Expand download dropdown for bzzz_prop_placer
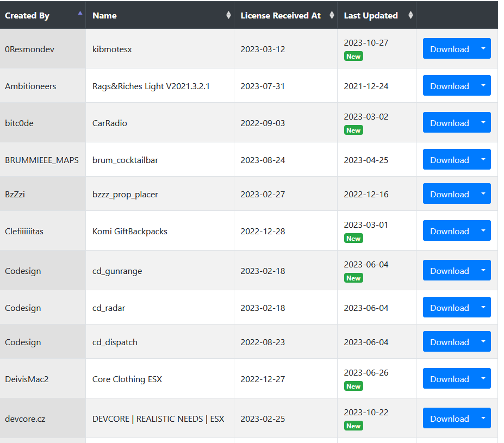 coord(483,194)
